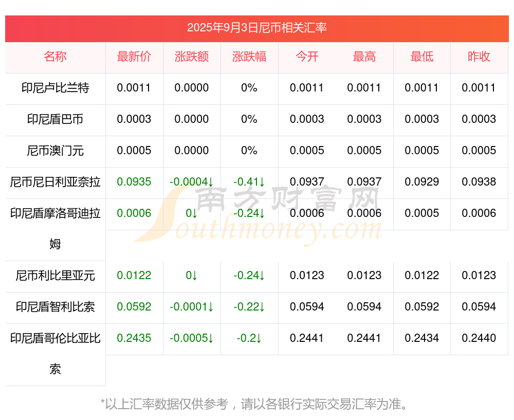Click the green latest price 0.0122

coord(134,276)
